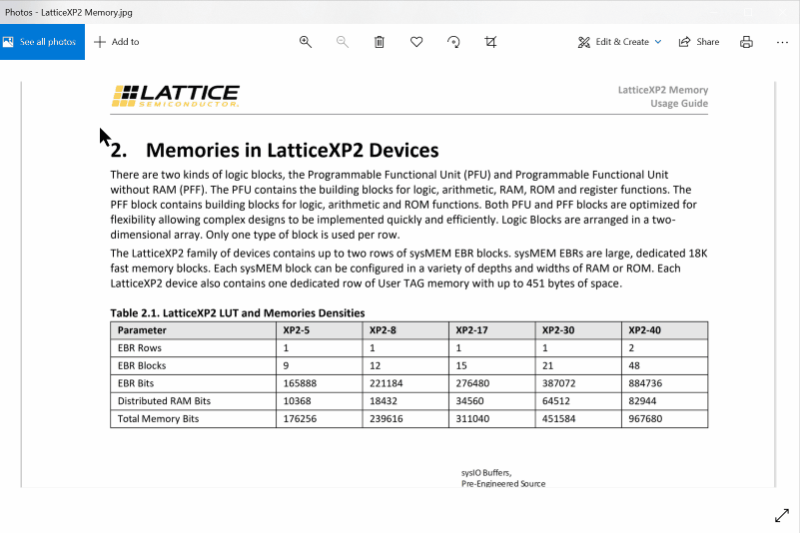This screenshot has width=800, height=533.
Task: Click See all photos button
Action: coord(42,42)
